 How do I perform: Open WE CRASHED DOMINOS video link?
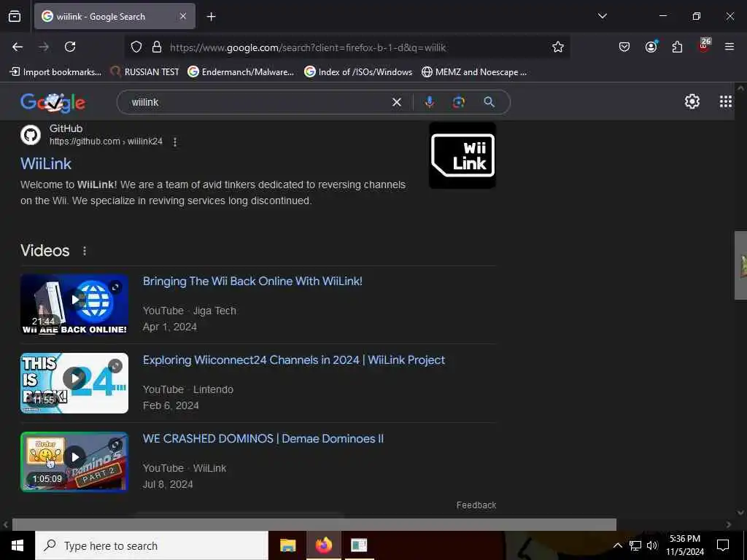pyautogui.click(x=263, y=438)
